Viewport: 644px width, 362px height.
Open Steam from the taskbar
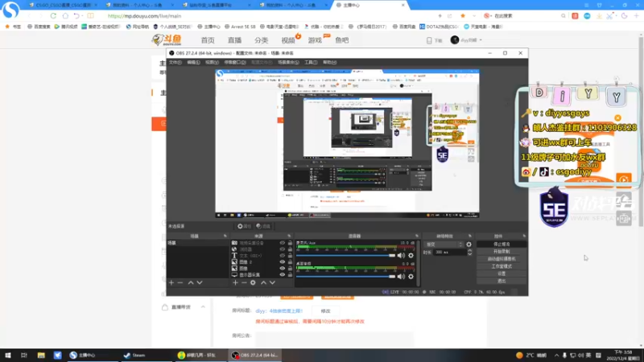[135, 355]
